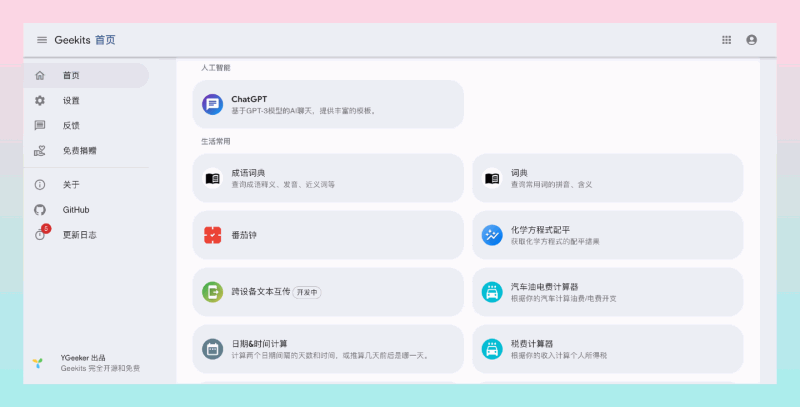
Task: Click the feedback message icon
Action: click(40, 125)
